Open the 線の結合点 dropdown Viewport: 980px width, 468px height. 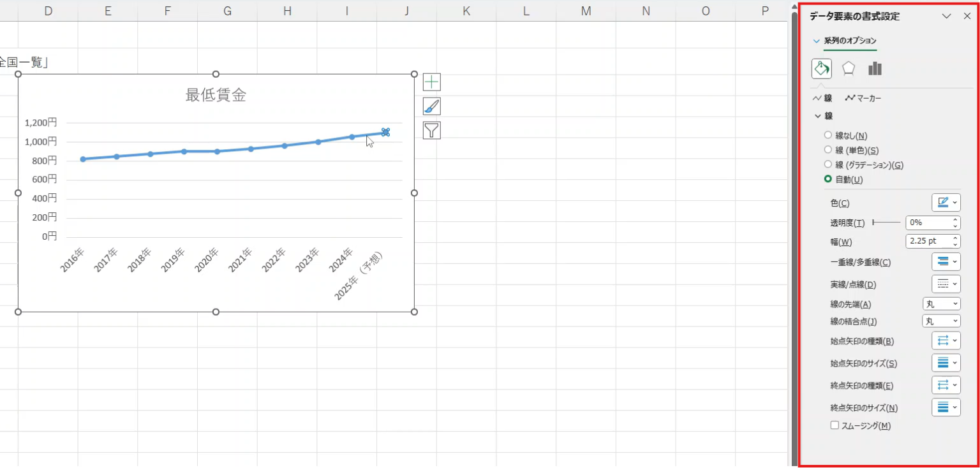pos(941,321)
